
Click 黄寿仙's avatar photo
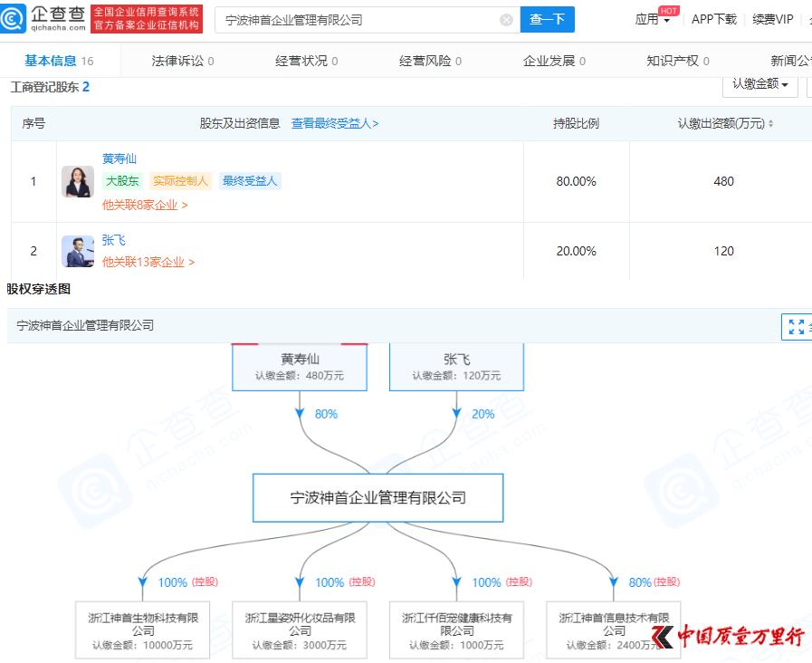tap(77, 181)
